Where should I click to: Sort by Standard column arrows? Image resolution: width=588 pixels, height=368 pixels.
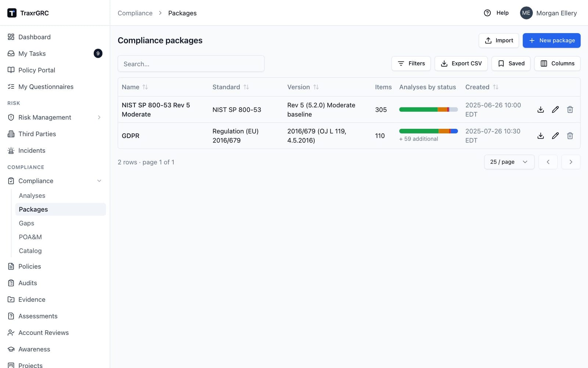tap(246, 87)
